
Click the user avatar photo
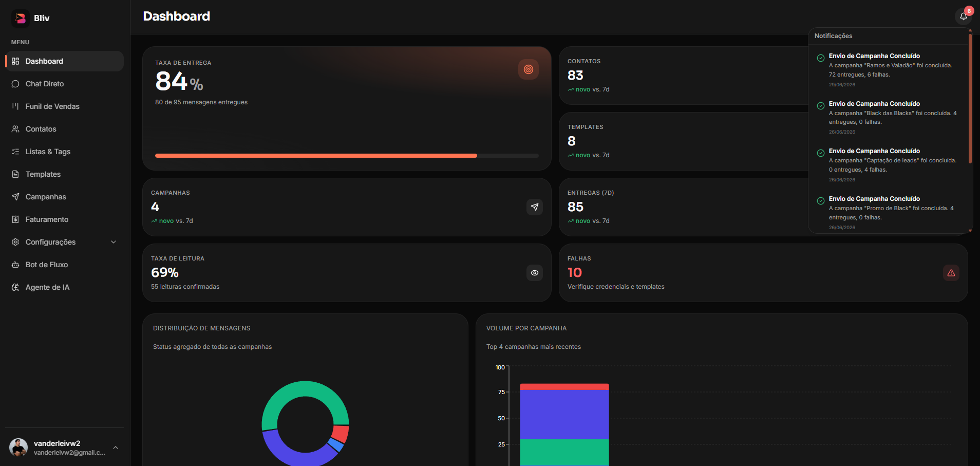point(18,448)
